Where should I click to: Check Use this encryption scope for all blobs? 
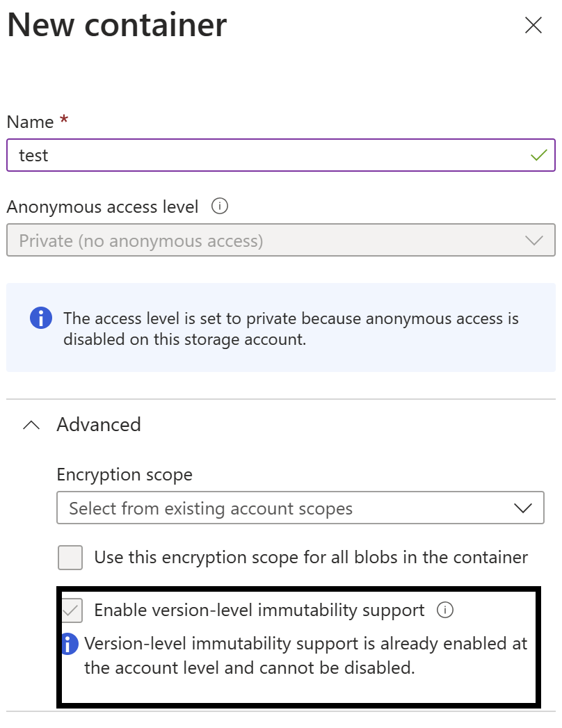pyautogui.click(x=70, y=557)
